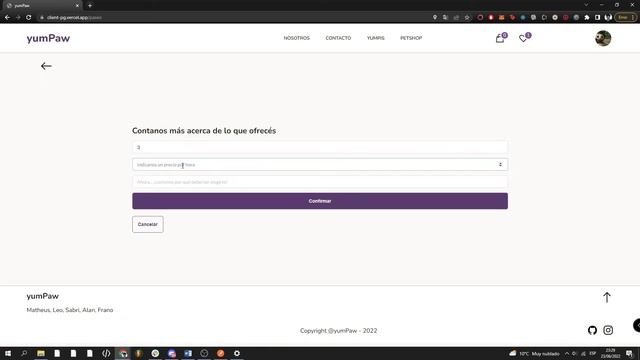Close the yumPaw browser tab
640x360 pixels.
coord(77,6)
